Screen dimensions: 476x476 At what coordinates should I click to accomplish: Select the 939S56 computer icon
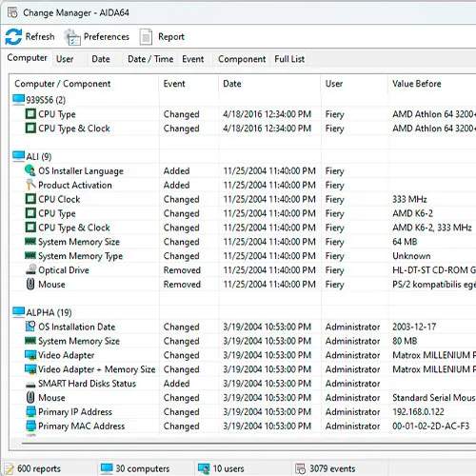coord(18,100)
